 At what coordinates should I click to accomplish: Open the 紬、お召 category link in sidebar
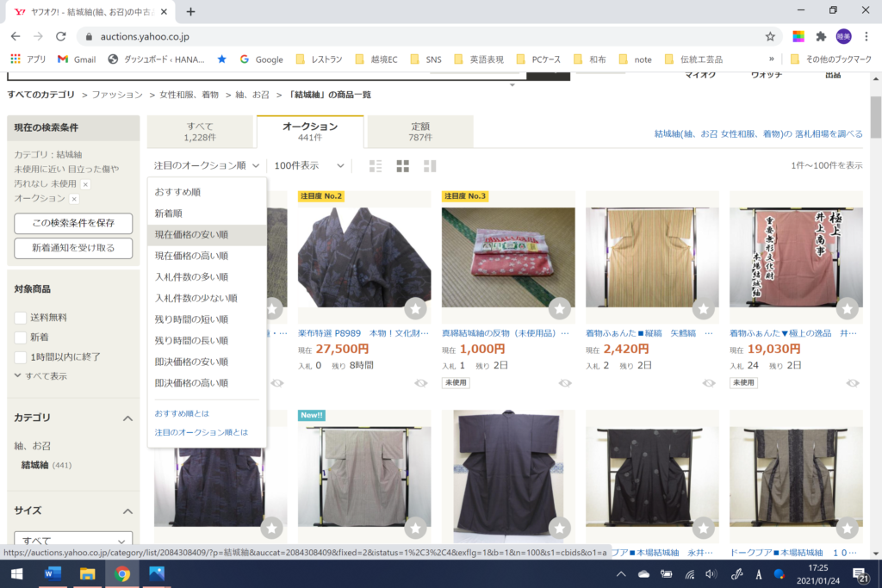click(x=33, y=446)
